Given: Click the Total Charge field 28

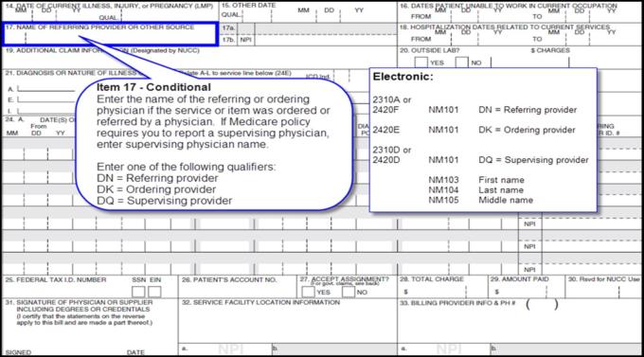Looking at the screenshot, I should click(x=442, y=287).
